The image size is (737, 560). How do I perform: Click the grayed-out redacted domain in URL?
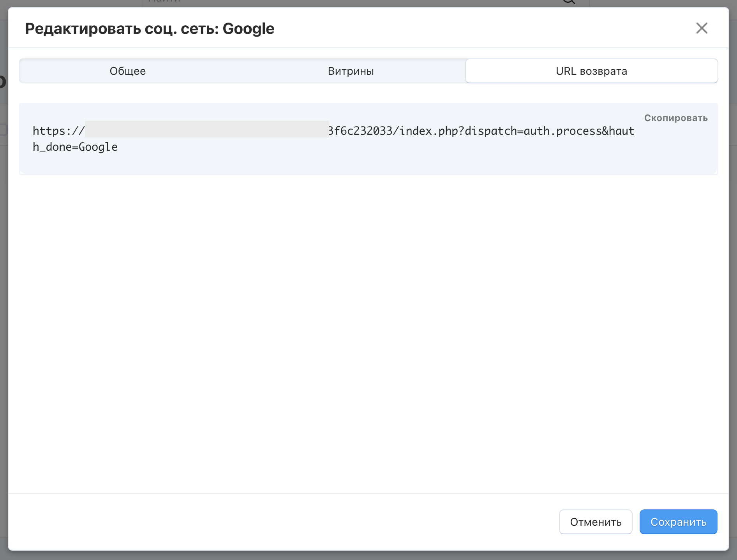coord(206,129)
